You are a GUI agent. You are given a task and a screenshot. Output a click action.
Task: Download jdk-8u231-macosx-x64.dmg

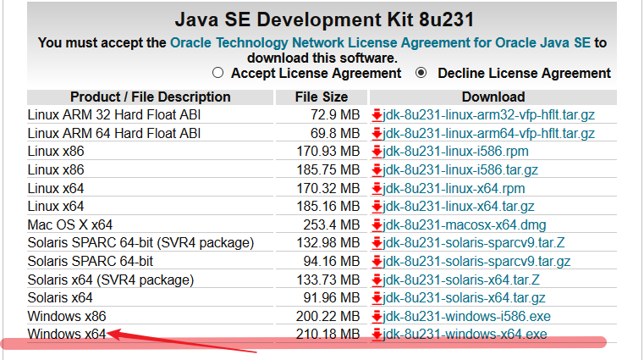pos(465,225)
